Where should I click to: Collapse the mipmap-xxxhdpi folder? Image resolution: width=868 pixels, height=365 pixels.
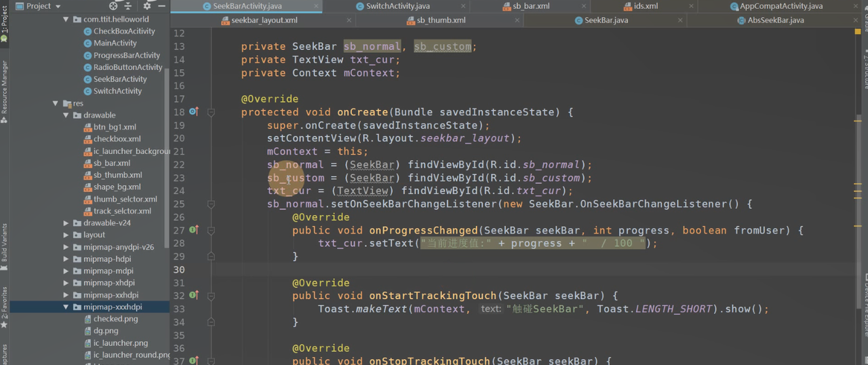coord(66,307)
